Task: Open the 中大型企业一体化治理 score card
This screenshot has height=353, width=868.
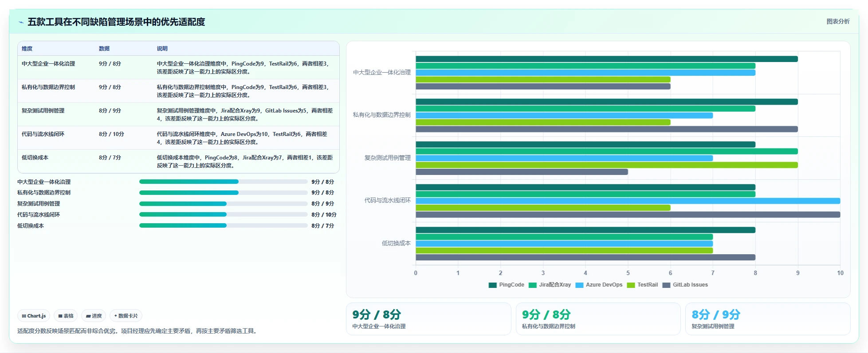Action: click(428, 319)
